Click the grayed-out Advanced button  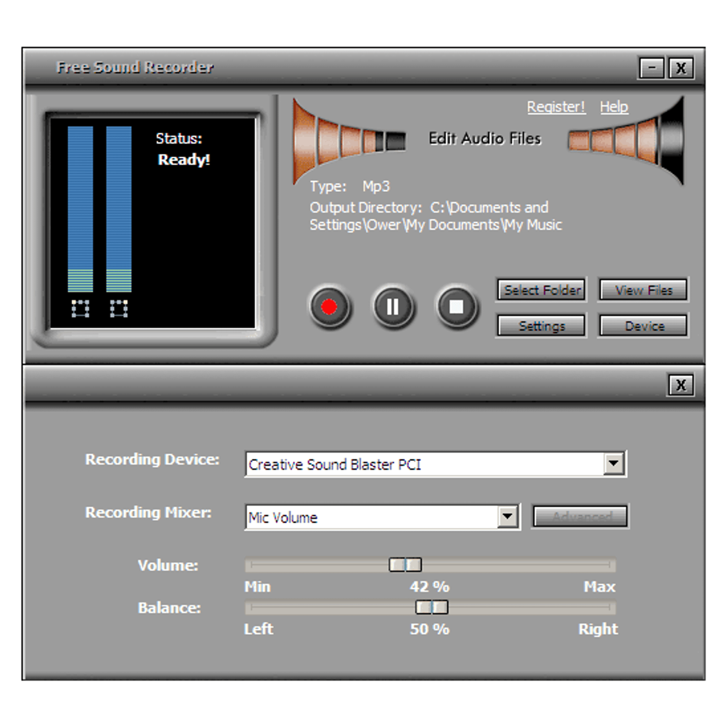(x=581, y=516)
